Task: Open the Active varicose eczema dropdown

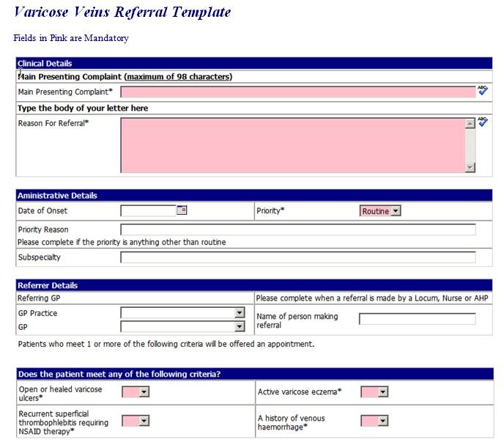Action: (x=374, y=392)
